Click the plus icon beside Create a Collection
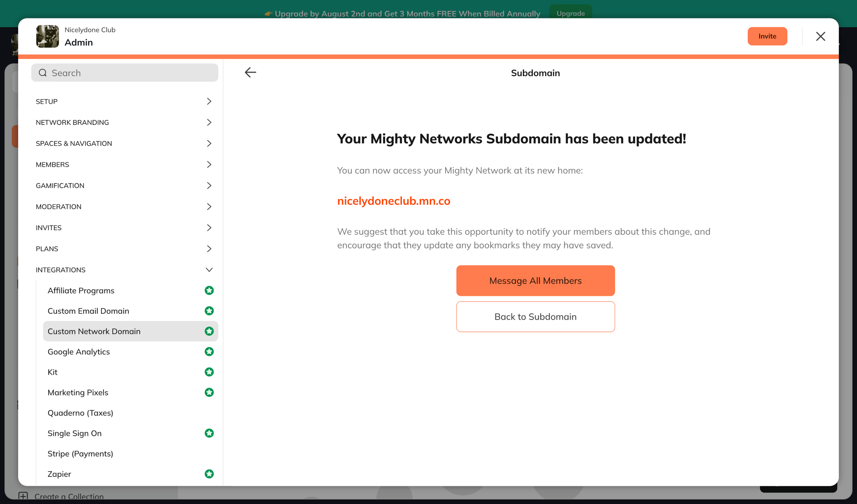The width and height of the screenshot is (857, 504). coord(23,496)
